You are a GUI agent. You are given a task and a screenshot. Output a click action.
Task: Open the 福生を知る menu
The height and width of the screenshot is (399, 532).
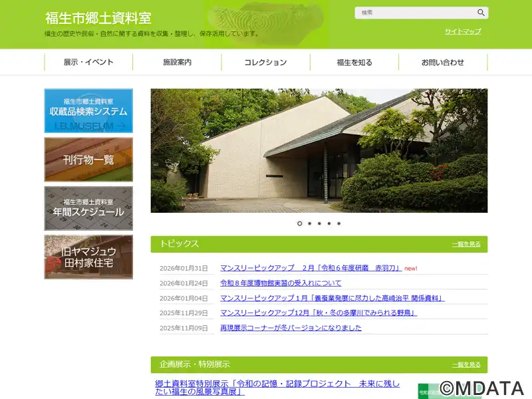[x=354, y=62]
